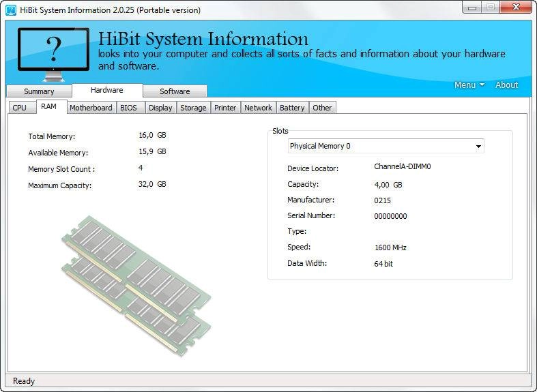
Task: Click the Maximum Capacity label
Action: point(60,185)
